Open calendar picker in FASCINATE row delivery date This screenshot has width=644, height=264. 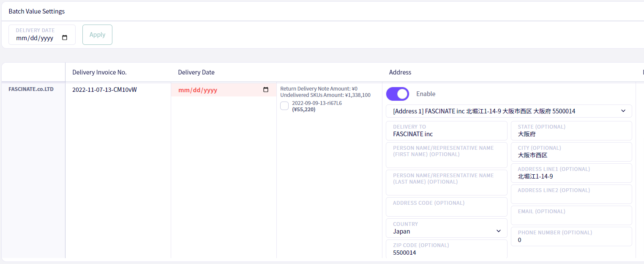click(266, 90)
